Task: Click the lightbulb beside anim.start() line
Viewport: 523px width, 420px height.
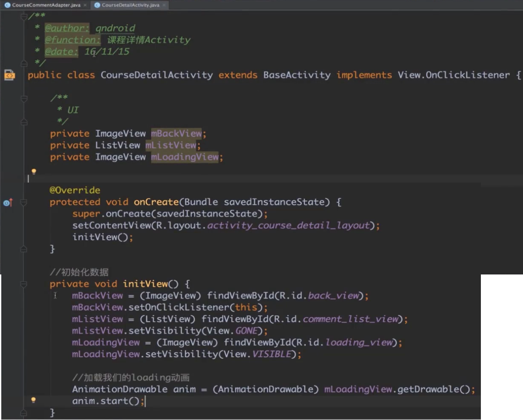Action: 33,400
